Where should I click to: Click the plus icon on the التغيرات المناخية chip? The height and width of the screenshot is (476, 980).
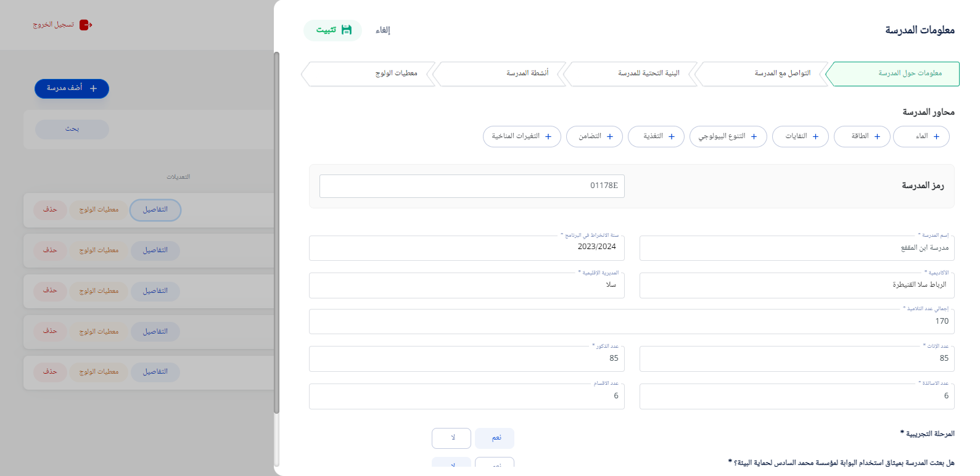click(x=548, y=137)
